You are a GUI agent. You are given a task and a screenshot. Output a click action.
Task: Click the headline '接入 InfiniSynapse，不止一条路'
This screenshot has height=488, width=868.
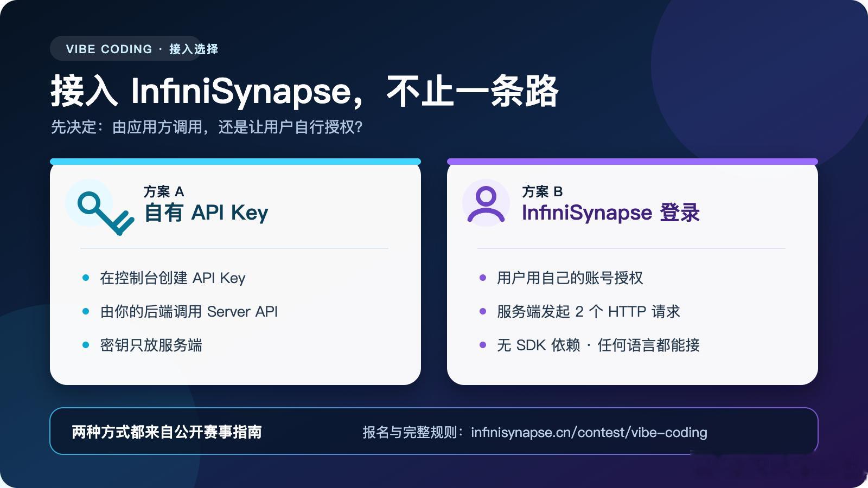[304, 91]
